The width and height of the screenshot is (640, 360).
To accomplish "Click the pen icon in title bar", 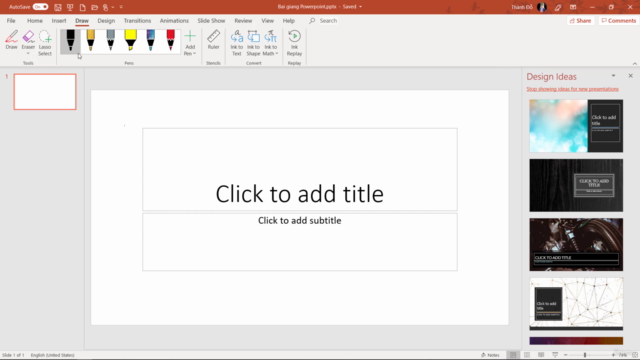I will 558,7.
